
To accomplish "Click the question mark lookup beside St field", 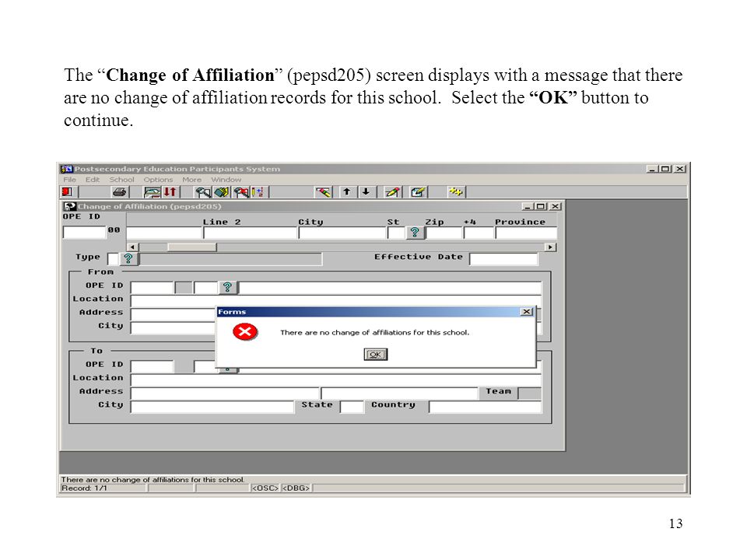I will (x=415, y=233).
